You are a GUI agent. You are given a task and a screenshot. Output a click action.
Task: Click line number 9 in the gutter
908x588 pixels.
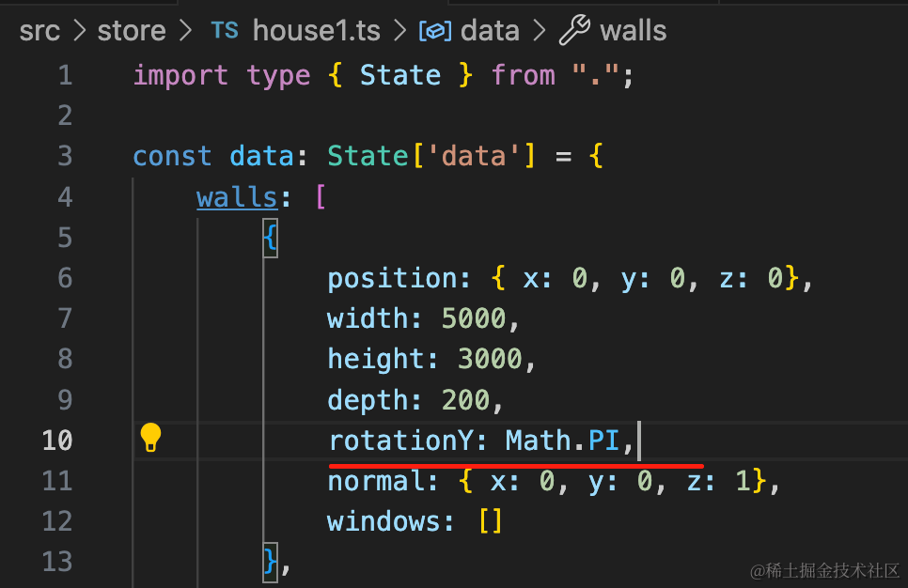coord(66,400)
